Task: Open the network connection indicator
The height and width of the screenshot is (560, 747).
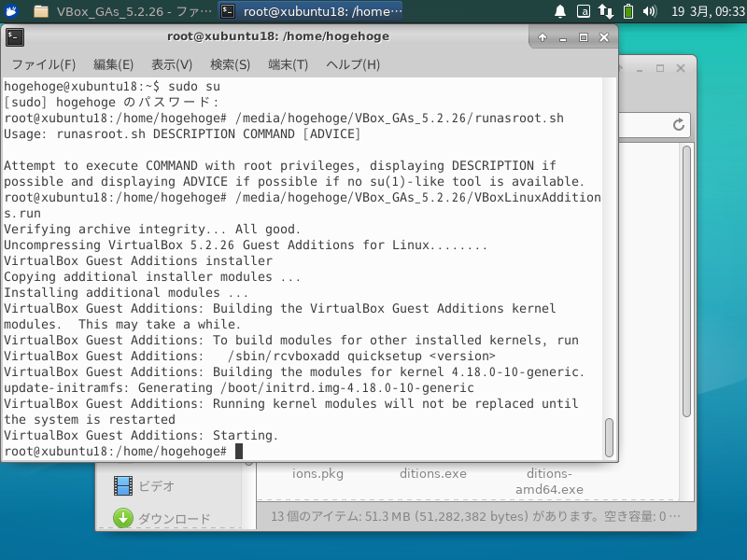Action: click(605, 11)
